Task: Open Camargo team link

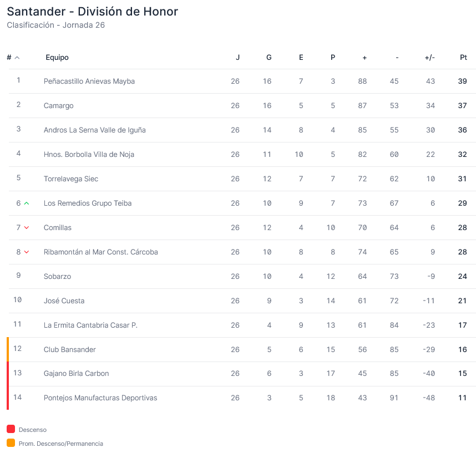Action: coord(59,105)
